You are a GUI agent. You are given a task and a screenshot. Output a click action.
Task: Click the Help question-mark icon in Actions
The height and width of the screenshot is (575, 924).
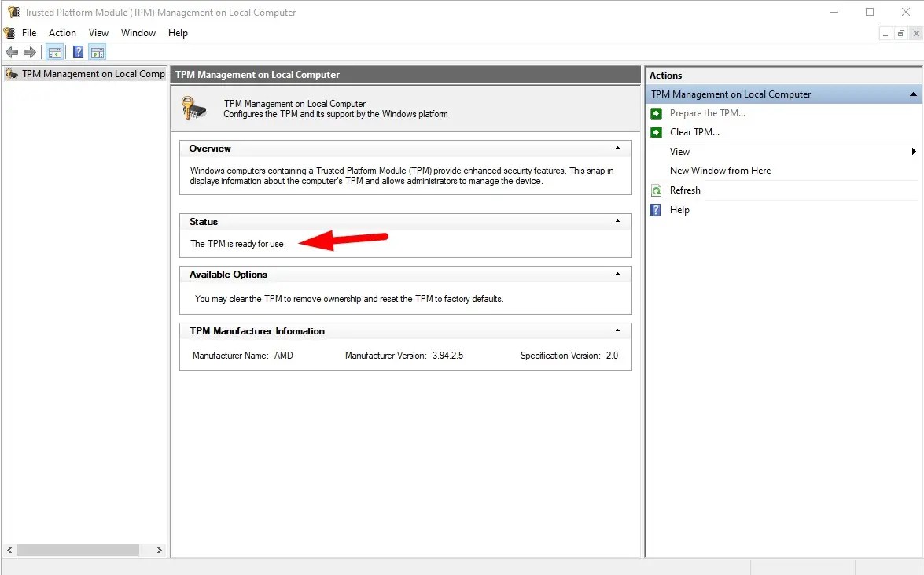(656, 210)
